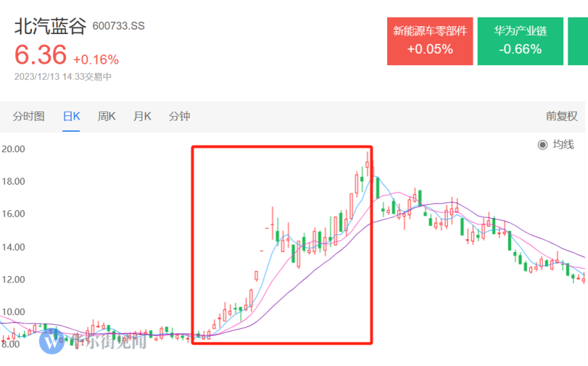The height and width of the screenshot is (366, 588).
Task: Click the 北汽蓝谷 stock name
Action: (x=50, y=26)
